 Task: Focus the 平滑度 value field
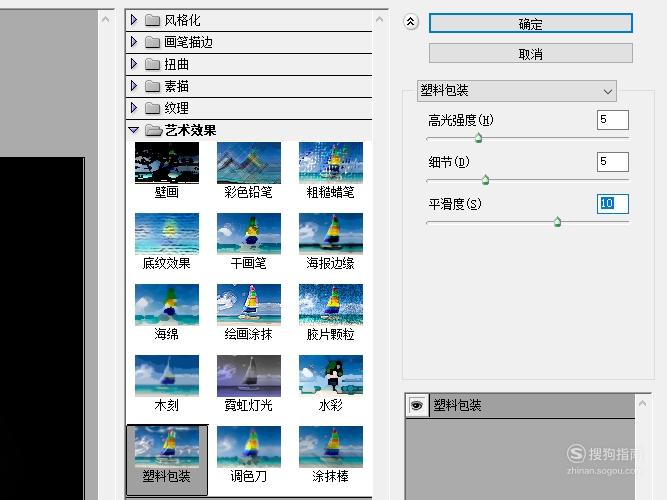tap(613, 204)
